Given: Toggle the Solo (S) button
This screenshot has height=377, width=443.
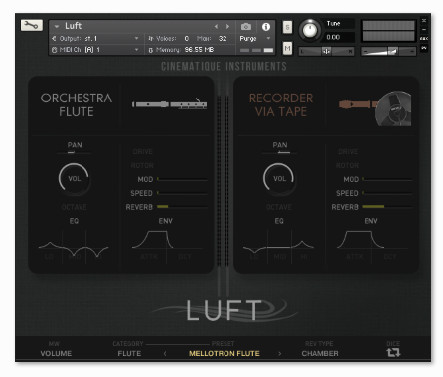Looking at the screenshot, I should tap(287, 27).
